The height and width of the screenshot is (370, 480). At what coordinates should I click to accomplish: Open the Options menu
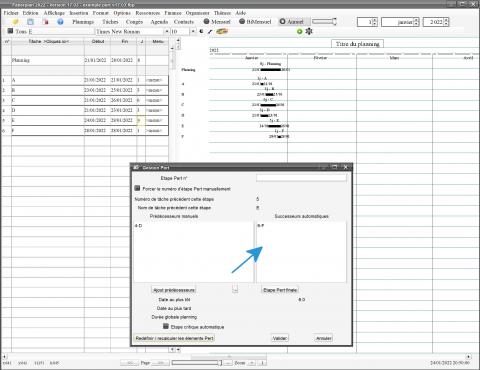(x=122, y=13)
